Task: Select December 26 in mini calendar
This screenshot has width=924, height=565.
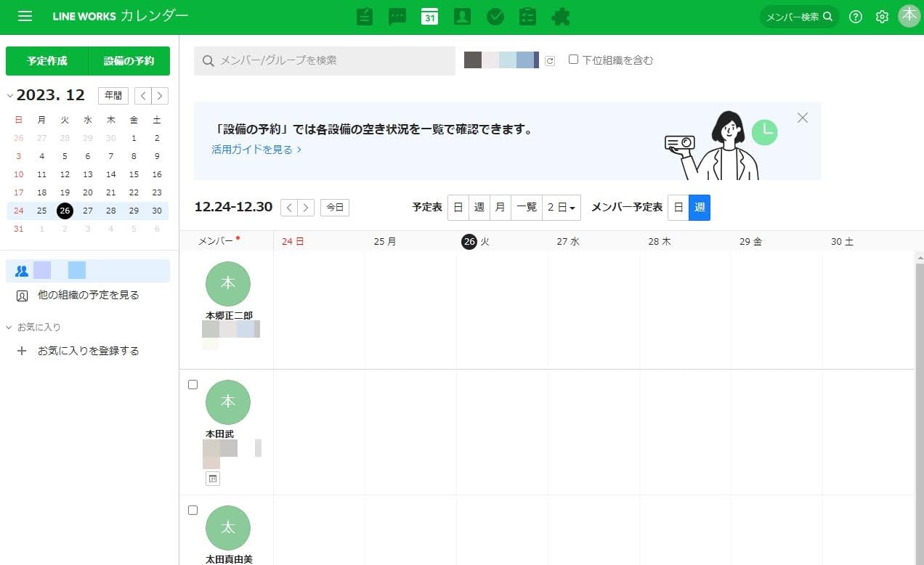Action: 65,211
